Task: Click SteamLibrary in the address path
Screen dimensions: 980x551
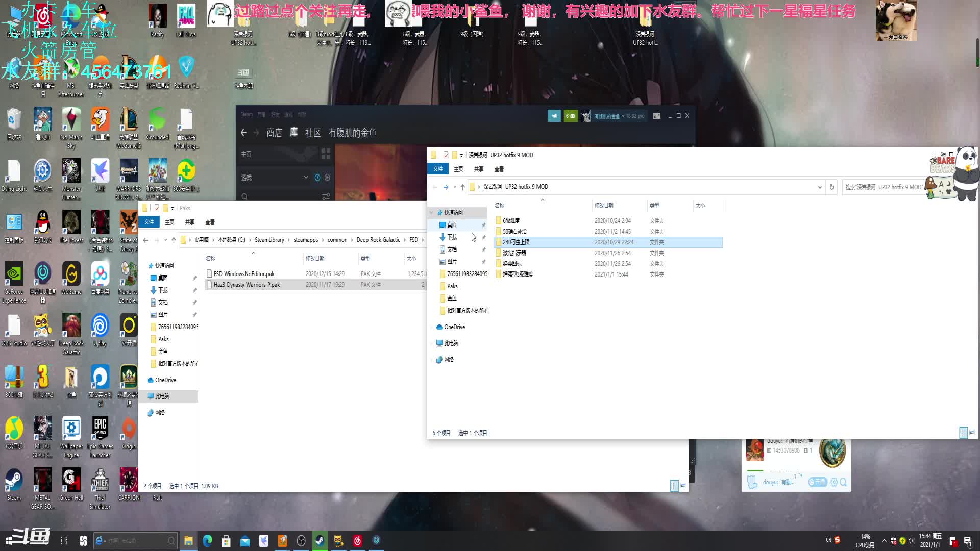Action: point(269,240)
